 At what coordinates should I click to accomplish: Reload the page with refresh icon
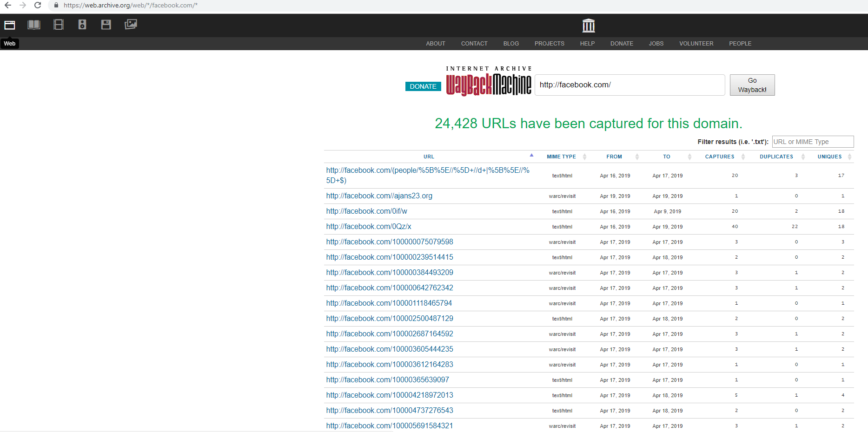pyautogui.click(x=38, y=5)
